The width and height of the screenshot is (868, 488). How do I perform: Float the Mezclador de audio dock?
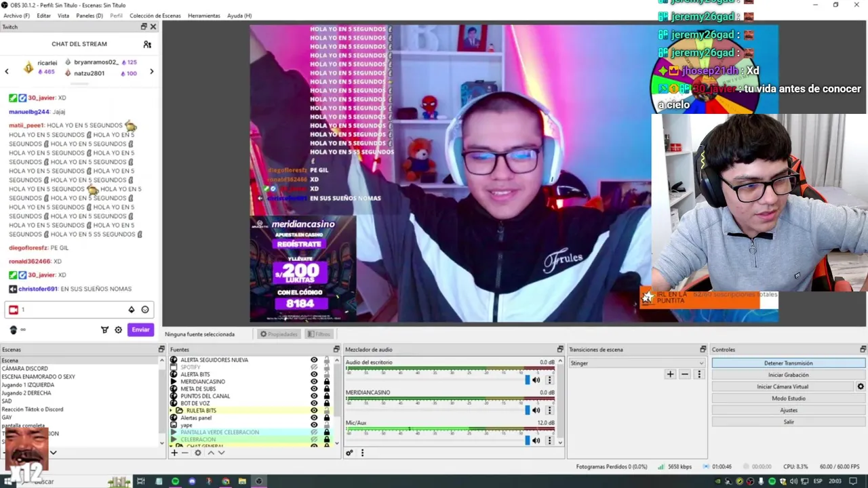pyautogui.click(x=560, y=349)
